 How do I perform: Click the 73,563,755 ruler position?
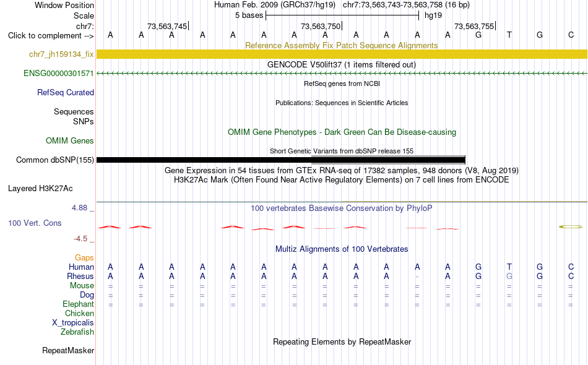pos(474,27)
